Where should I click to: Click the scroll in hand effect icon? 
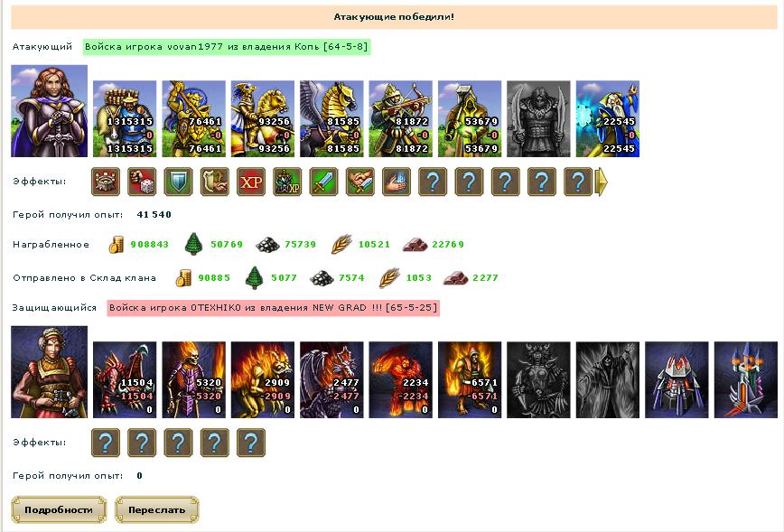[214, 182]
